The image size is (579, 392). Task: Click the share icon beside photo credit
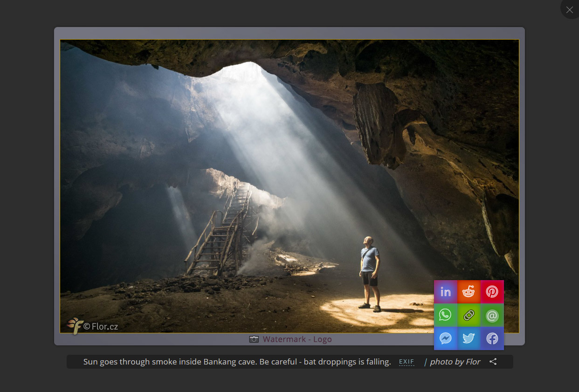[493, 362]
